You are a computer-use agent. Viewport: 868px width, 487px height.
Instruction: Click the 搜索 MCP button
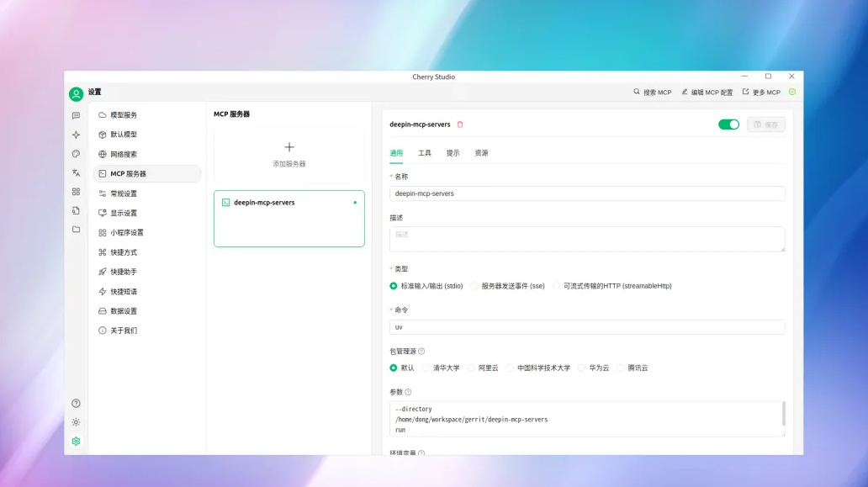point(652,92)
